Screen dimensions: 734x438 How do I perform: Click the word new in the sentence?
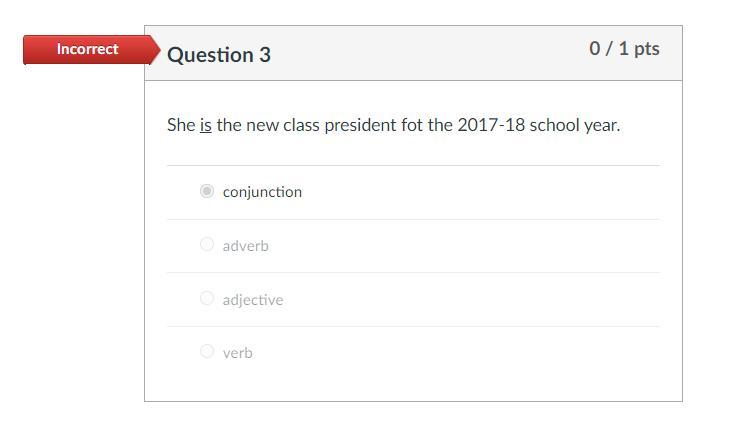point(262,126)
